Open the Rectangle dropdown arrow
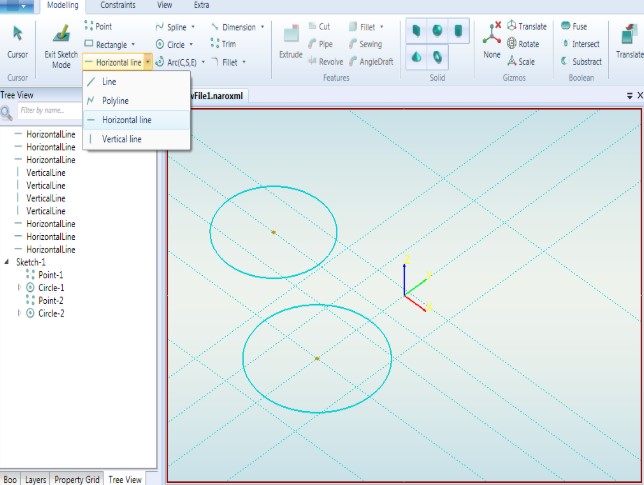The image size is (644, 485). coord(135,44)
